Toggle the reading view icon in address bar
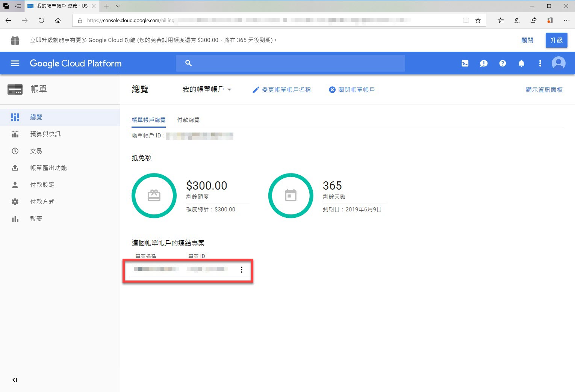 click(x=466, y=21)
